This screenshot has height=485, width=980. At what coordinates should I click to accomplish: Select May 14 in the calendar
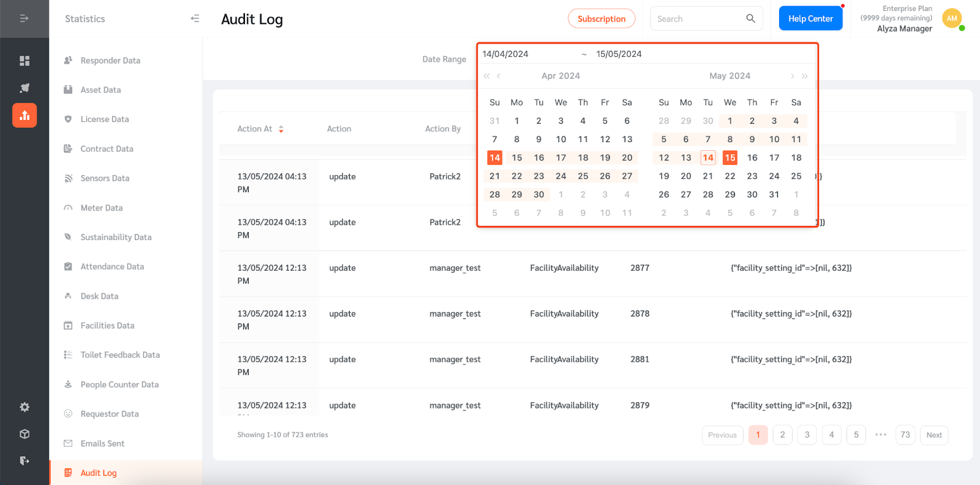[x=708, y=157]
